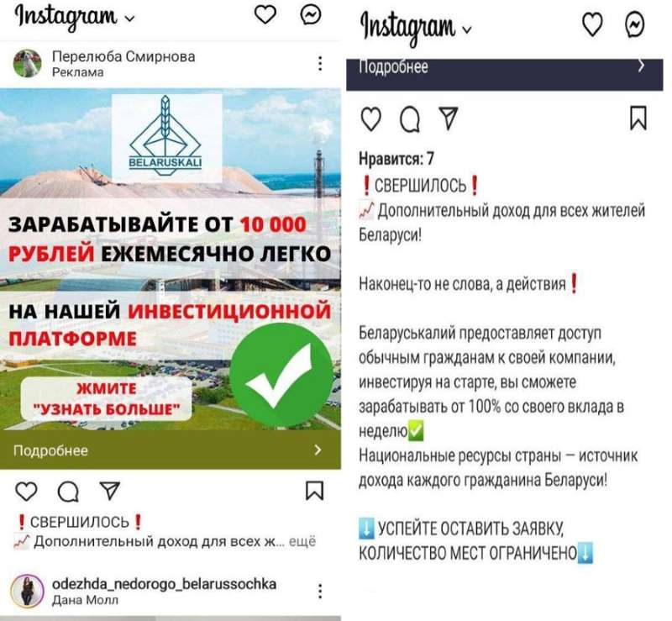Like the post above Нравится: 7
Screen dimensions: 672x621
(370, 118)
